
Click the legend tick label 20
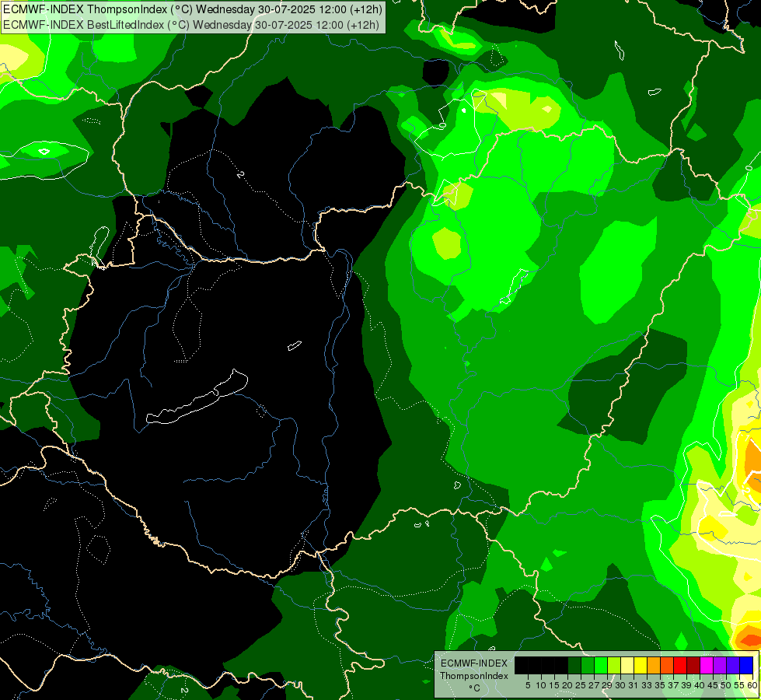[568, 685]
